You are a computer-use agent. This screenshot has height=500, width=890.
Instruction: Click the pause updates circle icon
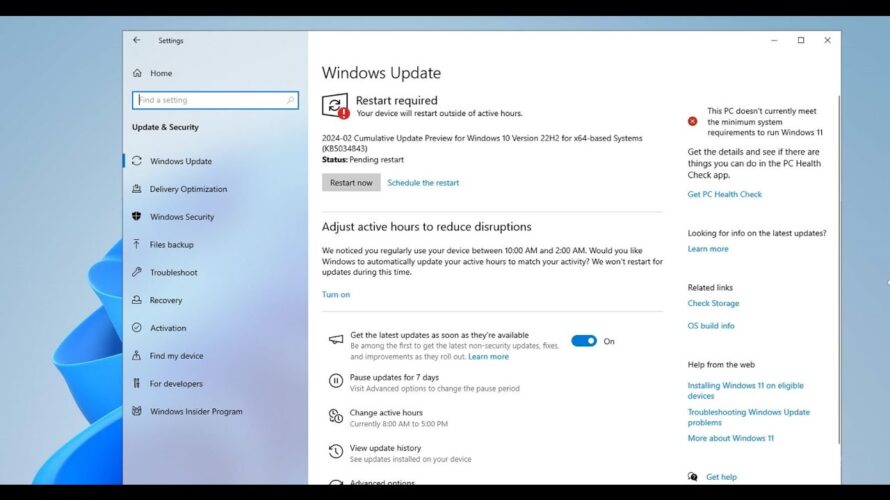point(336,381)
